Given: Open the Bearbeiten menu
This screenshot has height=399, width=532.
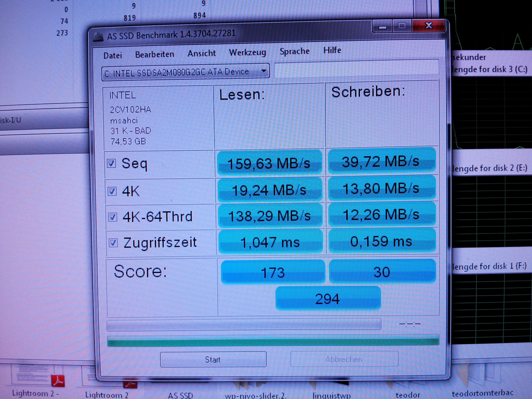Looking at the screenshot, I should click(x=154, y=54).
